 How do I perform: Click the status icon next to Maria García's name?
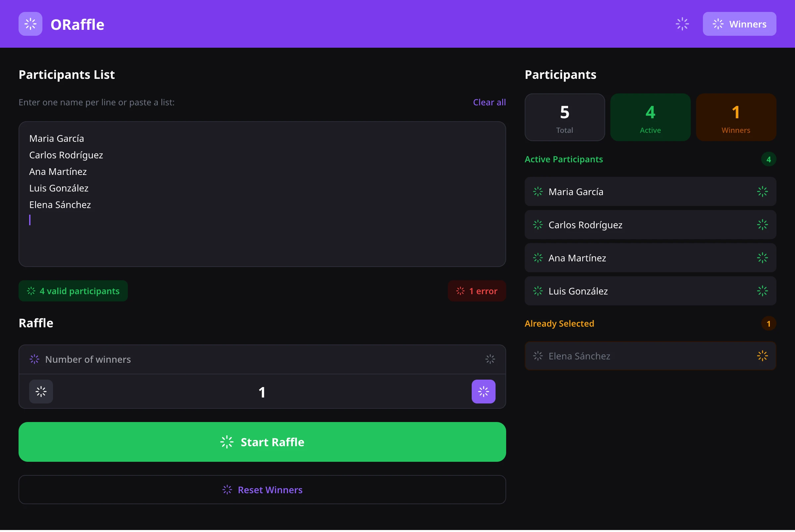pos(538,191)
